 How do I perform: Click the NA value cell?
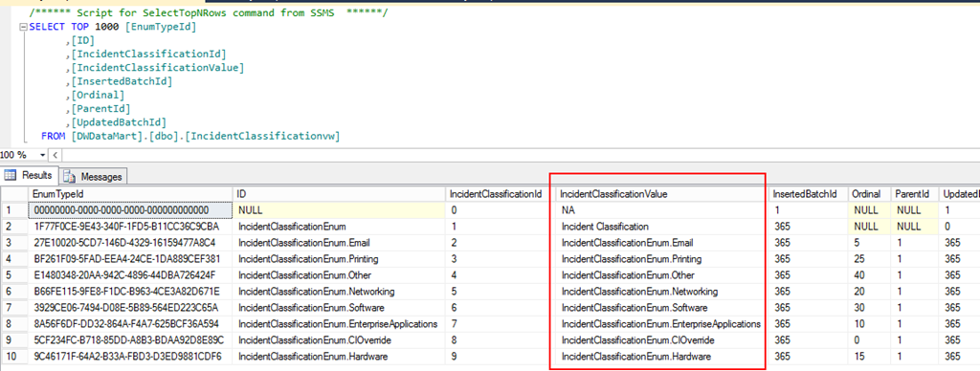pyautogui.click(x=662, y=210)
